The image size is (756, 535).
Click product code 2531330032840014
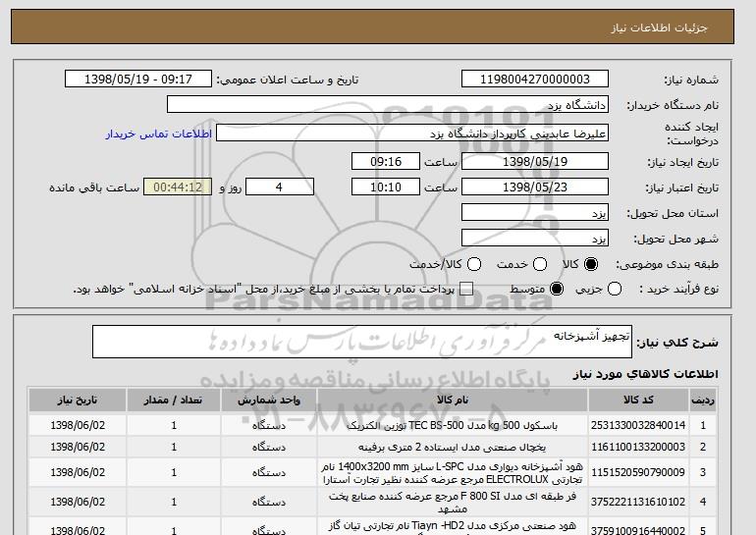point(638,426)
